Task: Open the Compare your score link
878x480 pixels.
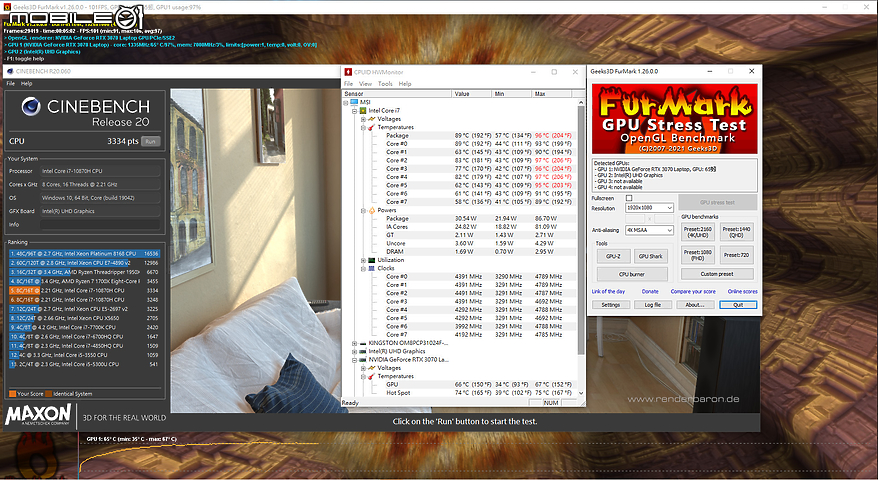Action: (693, 291)
